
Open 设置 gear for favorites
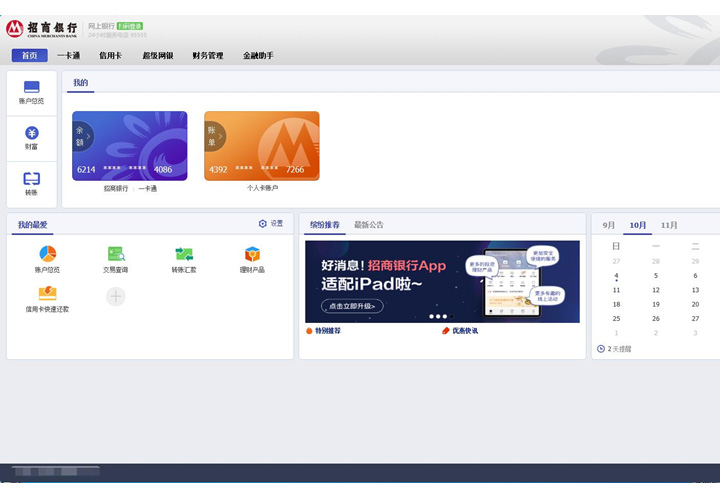tap(271, 224)
